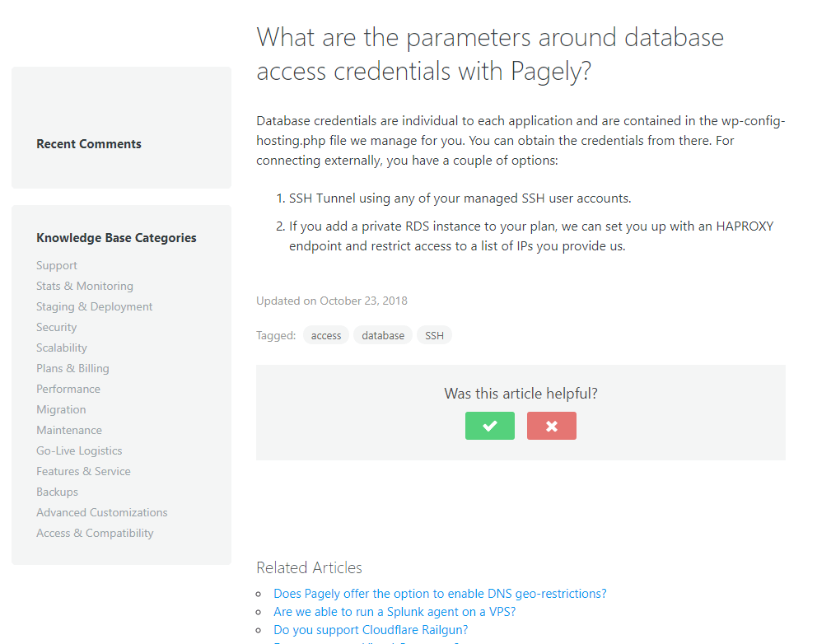
Task: Select Features & Service category
Action: (83, 471)
